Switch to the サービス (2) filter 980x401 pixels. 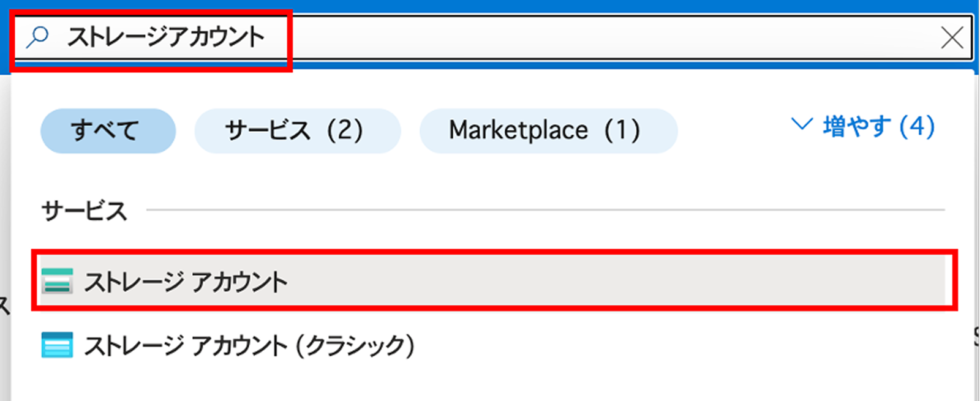click(297, 130)
